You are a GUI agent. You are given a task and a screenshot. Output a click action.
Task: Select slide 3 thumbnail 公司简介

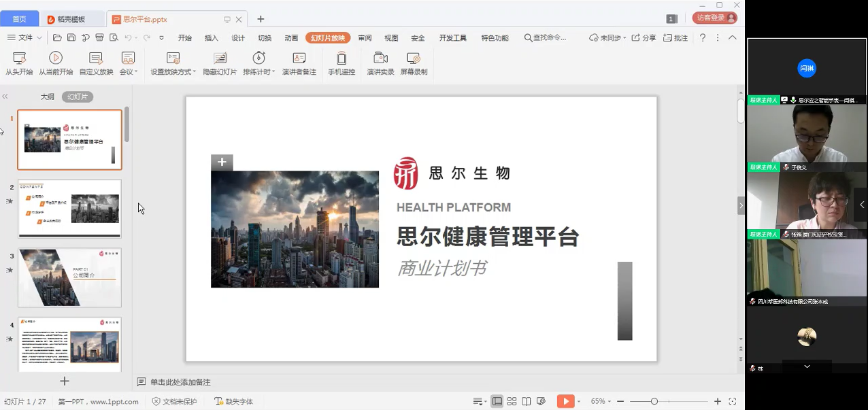tap(69, 277)
